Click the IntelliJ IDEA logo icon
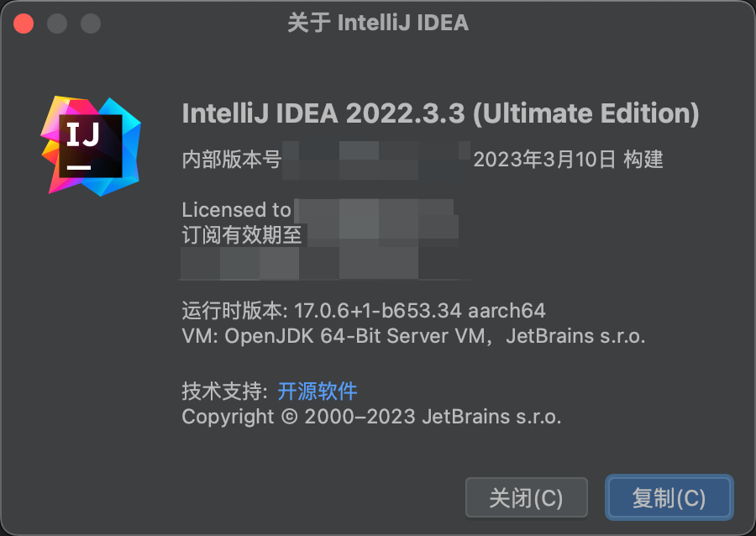Image resolution: width=756 pixels, height=536 pixels. coord(91,145)
